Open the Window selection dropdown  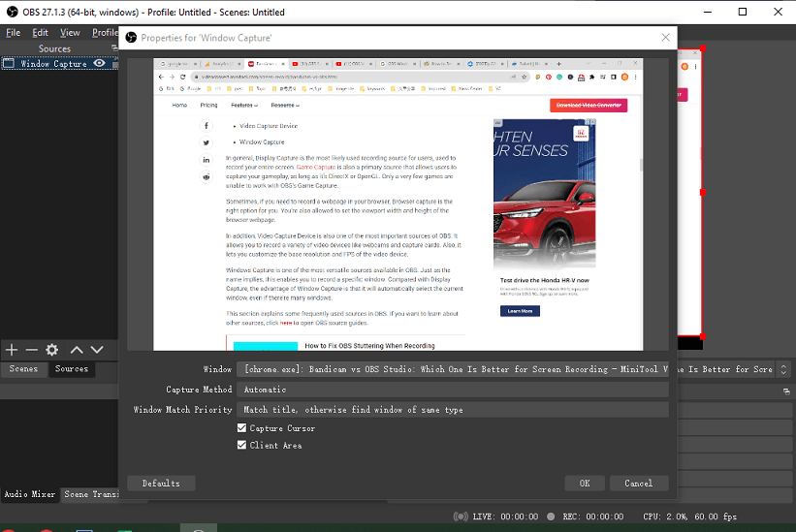pyautogui.click(x=453, y=369)
